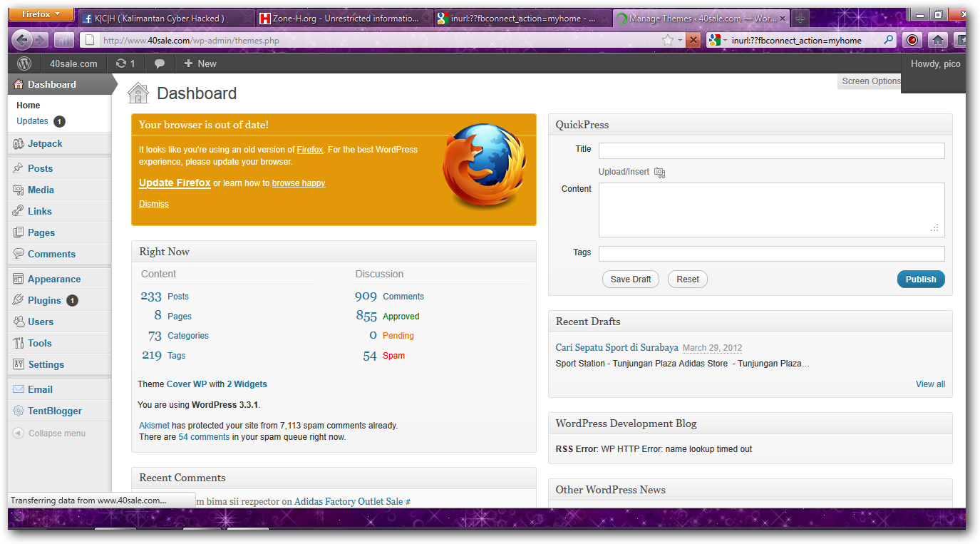Switch to the Zone-H.org tab
The height and width of the screenshot is (544, 980).
point(344,19)
